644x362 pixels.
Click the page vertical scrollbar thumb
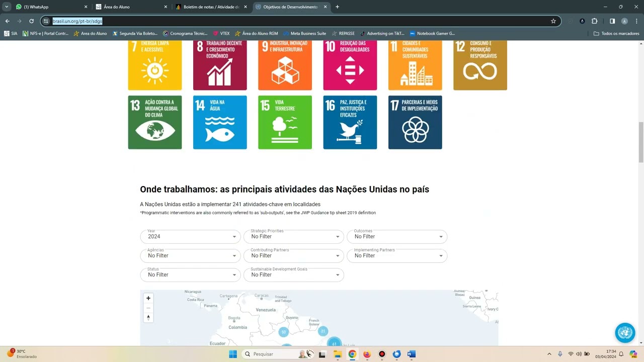coord(641,142)
